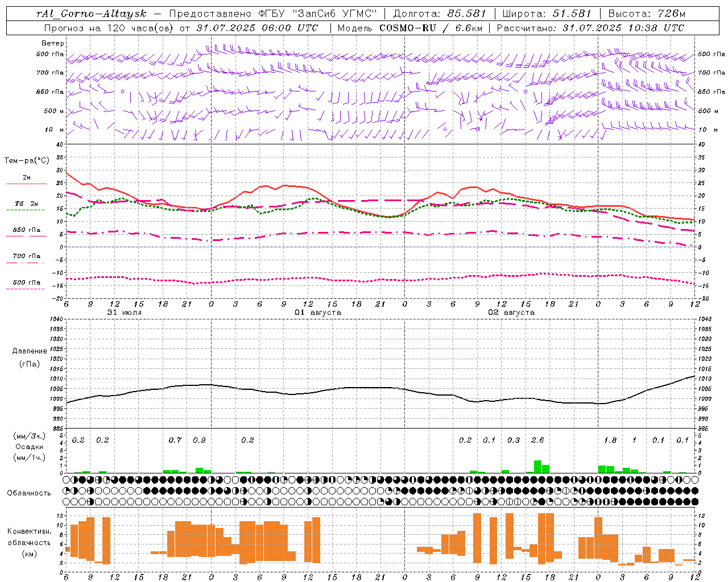
Task: Click the Тем-ра(°C) panel label
Action: [x=27, y=161]
